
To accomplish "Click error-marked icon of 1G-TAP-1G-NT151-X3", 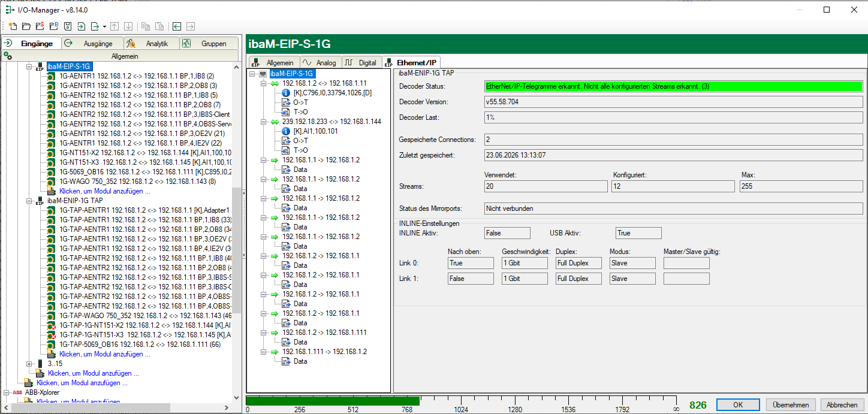I will (x=52, y=335).
